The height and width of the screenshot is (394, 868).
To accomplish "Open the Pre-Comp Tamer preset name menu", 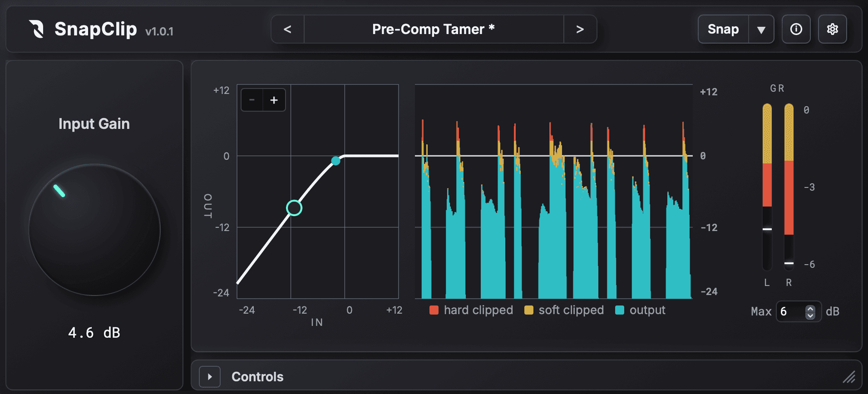I will 434,29.
